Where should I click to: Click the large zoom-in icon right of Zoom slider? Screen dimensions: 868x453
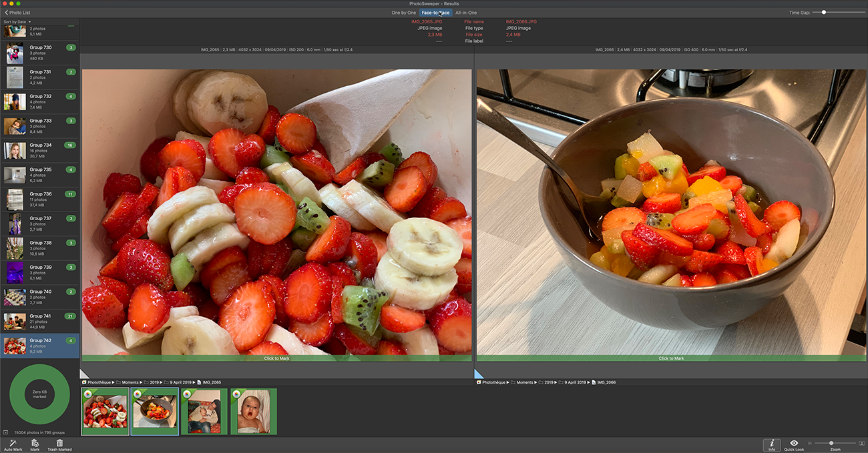(861, 443)
